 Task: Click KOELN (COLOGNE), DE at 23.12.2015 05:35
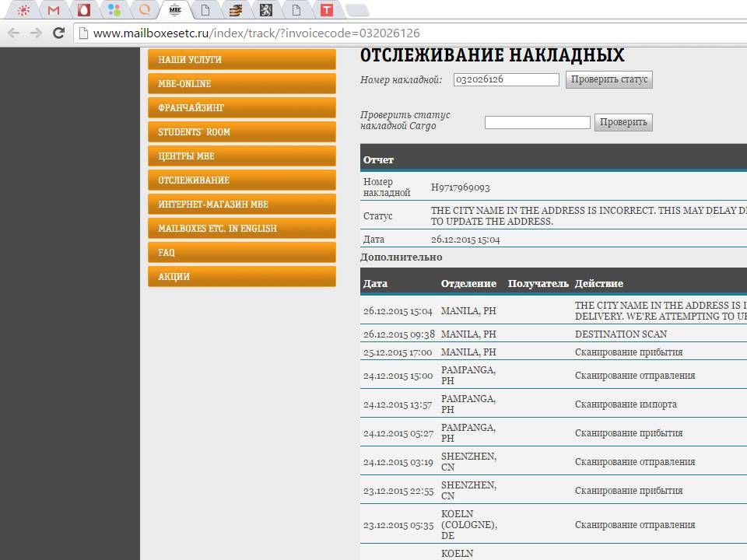coord(469,525)
